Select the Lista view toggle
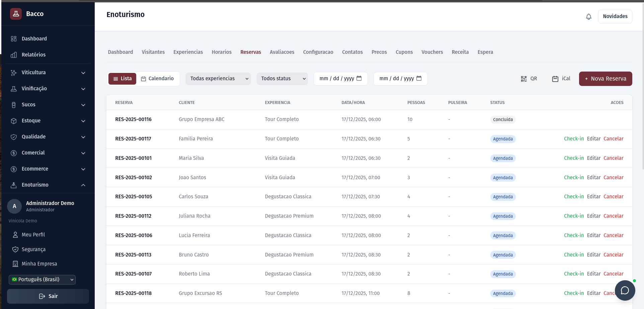The image size is (644, 309). [x=122, y=79]
